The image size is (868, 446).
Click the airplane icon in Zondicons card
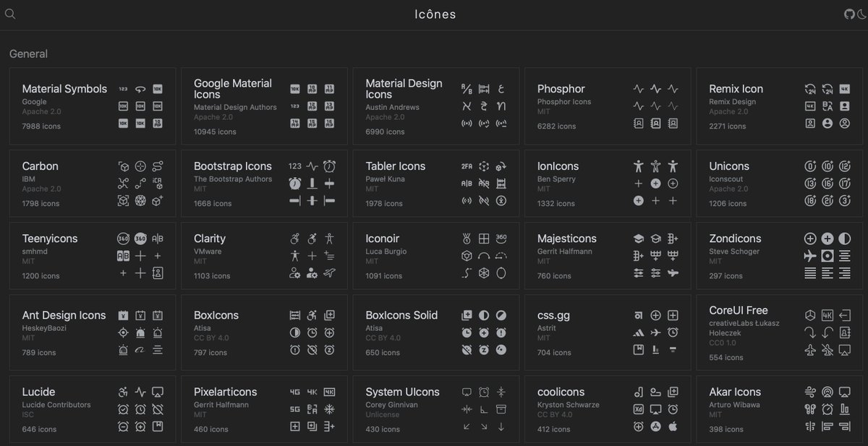(x=810, y=256)
